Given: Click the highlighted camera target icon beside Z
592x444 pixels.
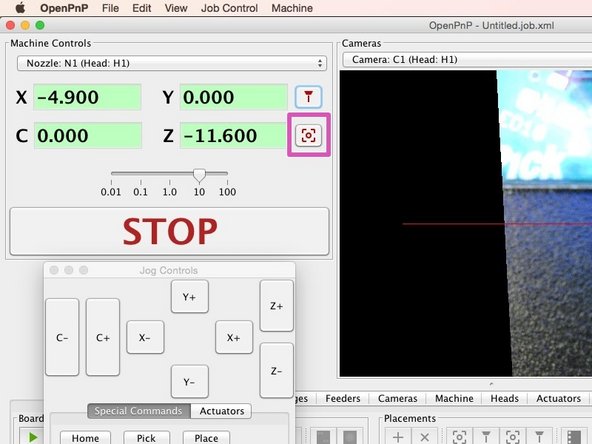Looking at the screenshot, I should point(308,135).
